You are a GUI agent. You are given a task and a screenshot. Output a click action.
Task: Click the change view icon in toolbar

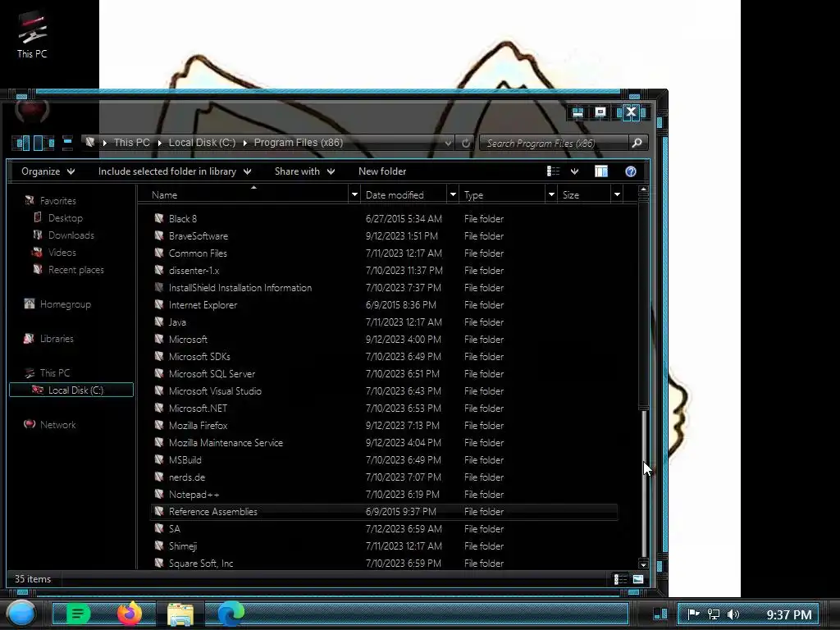[553, 171]
